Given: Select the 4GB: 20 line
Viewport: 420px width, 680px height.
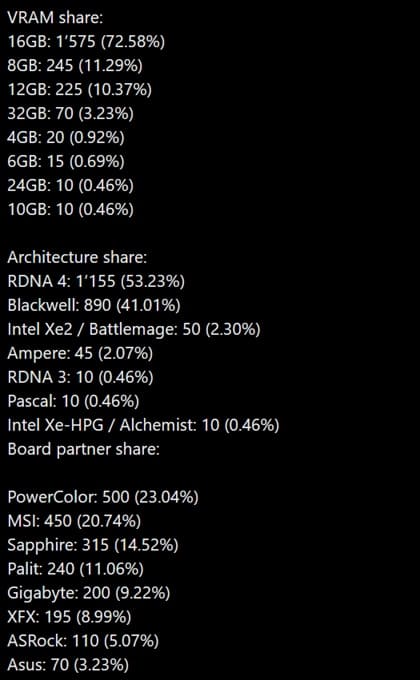Looking at the screenshot, I should [66, 137].
